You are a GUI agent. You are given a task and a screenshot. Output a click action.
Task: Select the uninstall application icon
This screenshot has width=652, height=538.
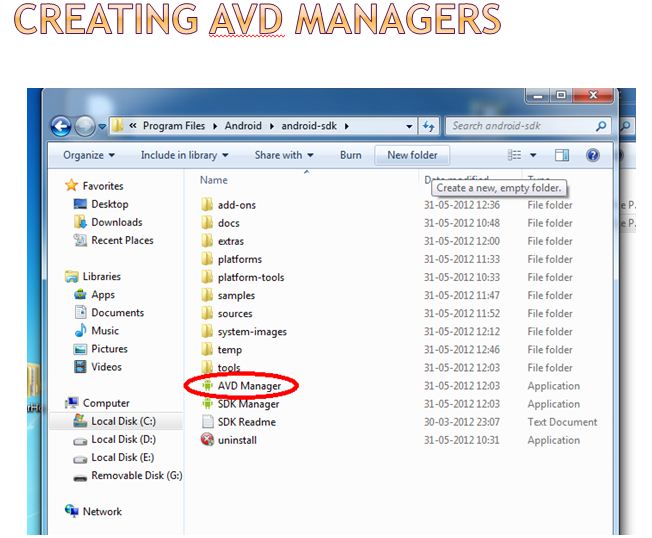(x=207, y=440)
